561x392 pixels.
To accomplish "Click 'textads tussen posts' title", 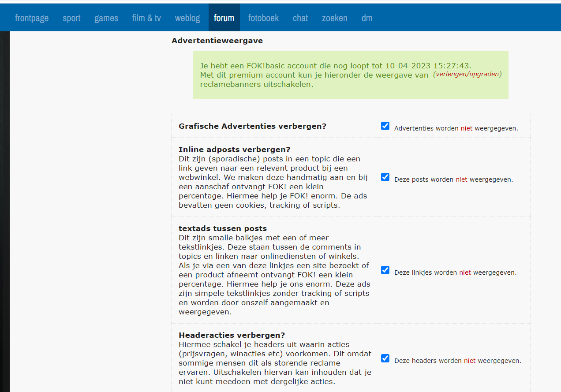I will [223, 228].
